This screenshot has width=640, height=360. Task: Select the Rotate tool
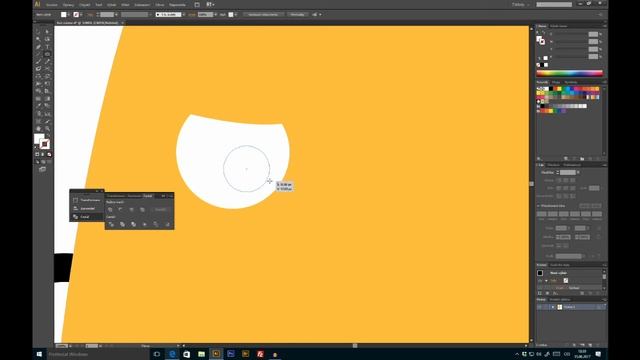point(38,76)
